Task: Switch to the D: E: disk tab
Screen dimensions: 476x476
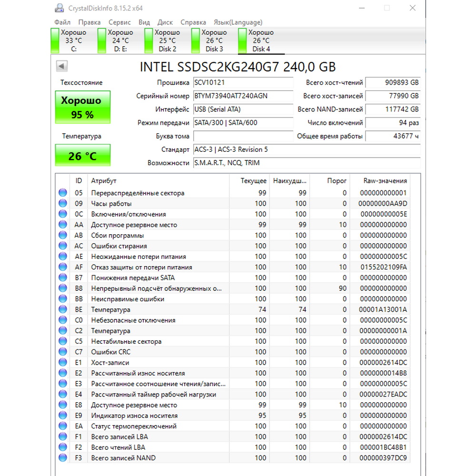Action: tap(119, 40)
